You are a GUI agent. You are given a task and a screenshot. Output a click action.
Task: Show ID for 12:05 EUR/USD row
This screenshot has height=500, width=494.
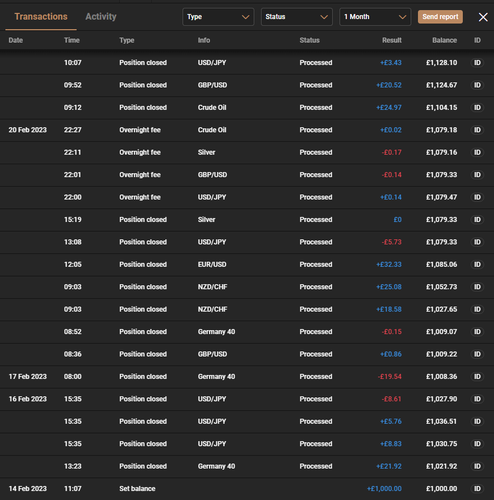[477, 264]
